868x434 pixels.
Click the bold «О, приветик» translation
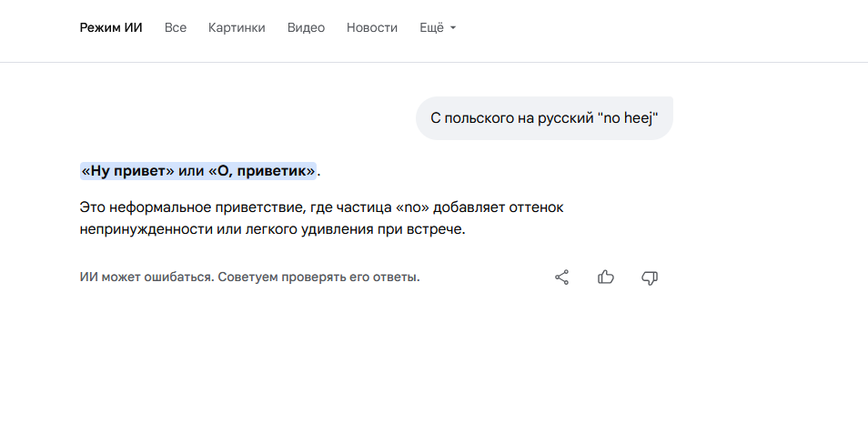point(262,170)
